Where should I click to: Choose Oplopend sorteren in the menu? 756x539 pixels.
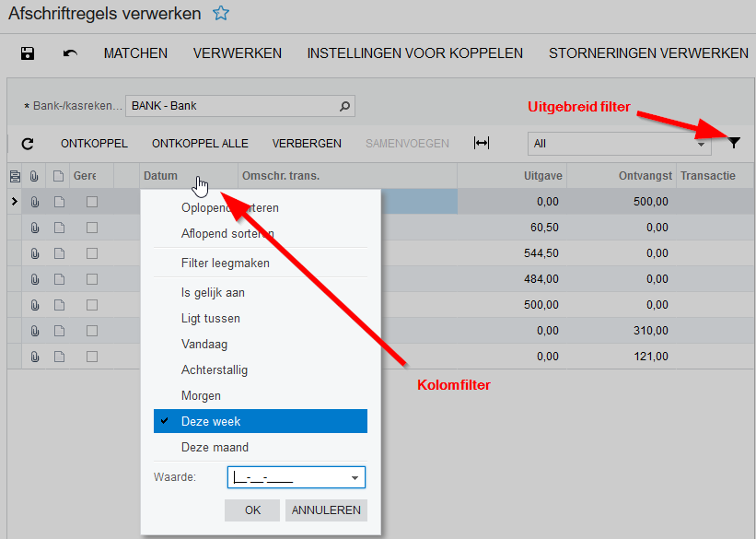pyautogui.click(x=230, y=208)
